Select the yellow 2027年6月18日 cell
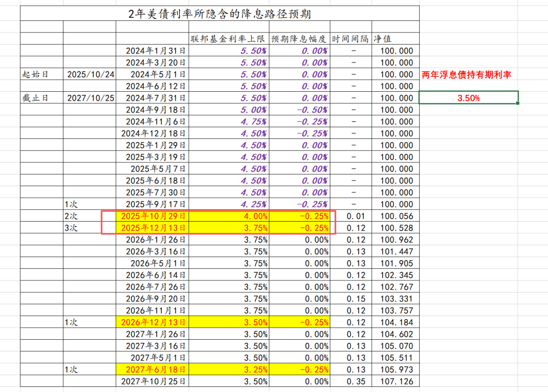The image size is (548, 392). tap(152, 369)
